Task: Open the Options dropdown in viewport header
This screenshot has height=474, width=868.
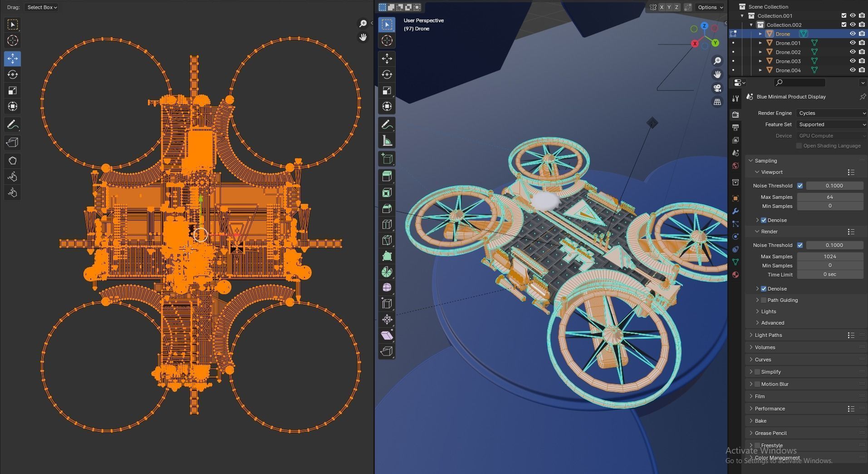Action: pyautogui.click(x=710, y=7)
